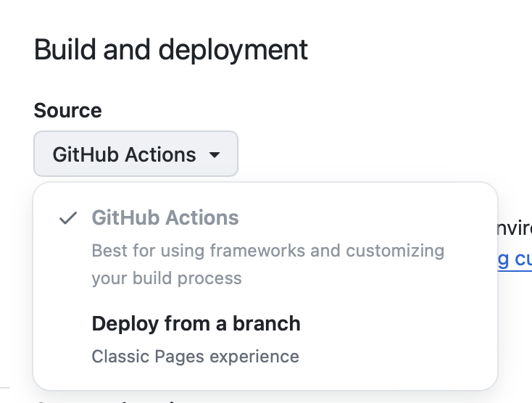Click the "Classic Pages experience" description
The width and height of the screenshot is (532, 403).
195,356
